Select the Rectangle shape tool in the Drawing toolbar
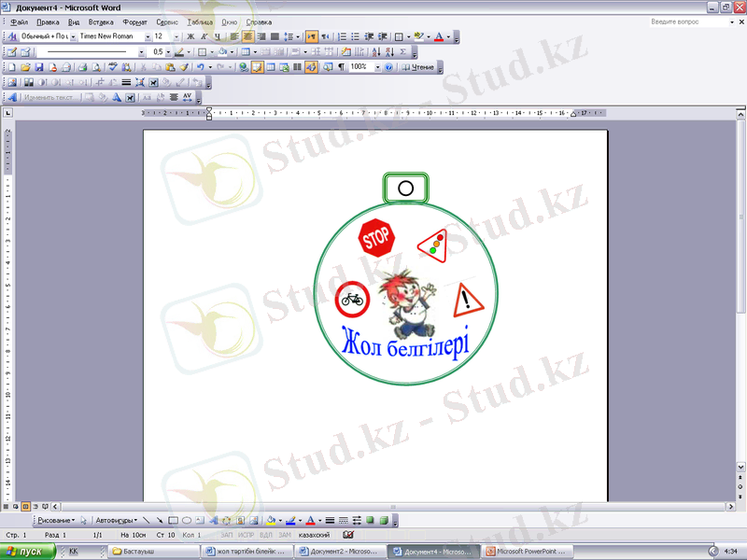 coord(173,520)
